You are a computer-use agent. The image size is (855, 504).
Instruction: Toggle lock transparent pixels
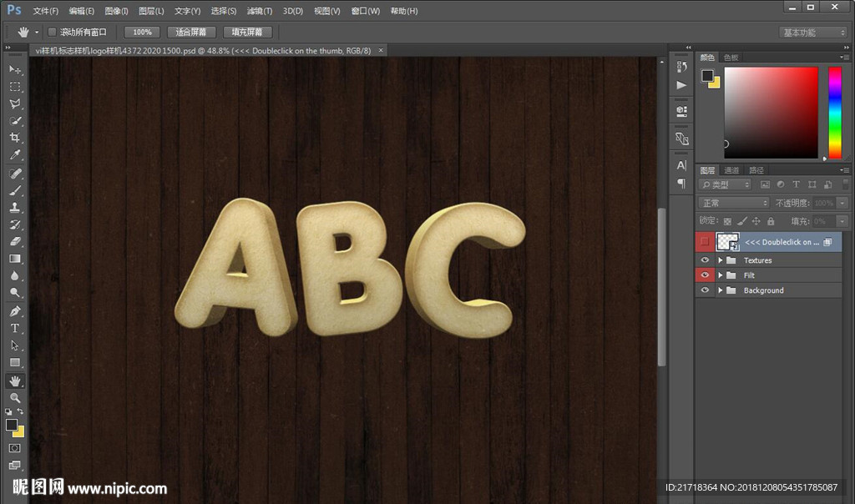point(727,221)
